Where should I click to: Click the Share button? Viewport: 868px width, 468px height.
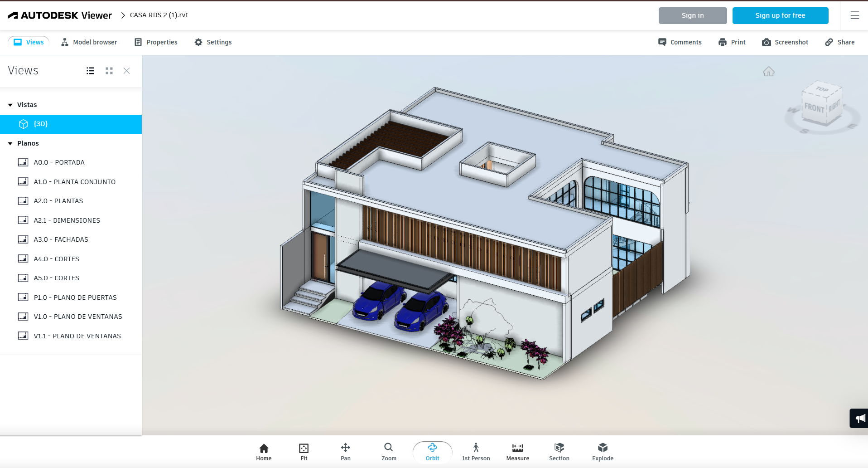pyautogui.click(x=840, y=42)
